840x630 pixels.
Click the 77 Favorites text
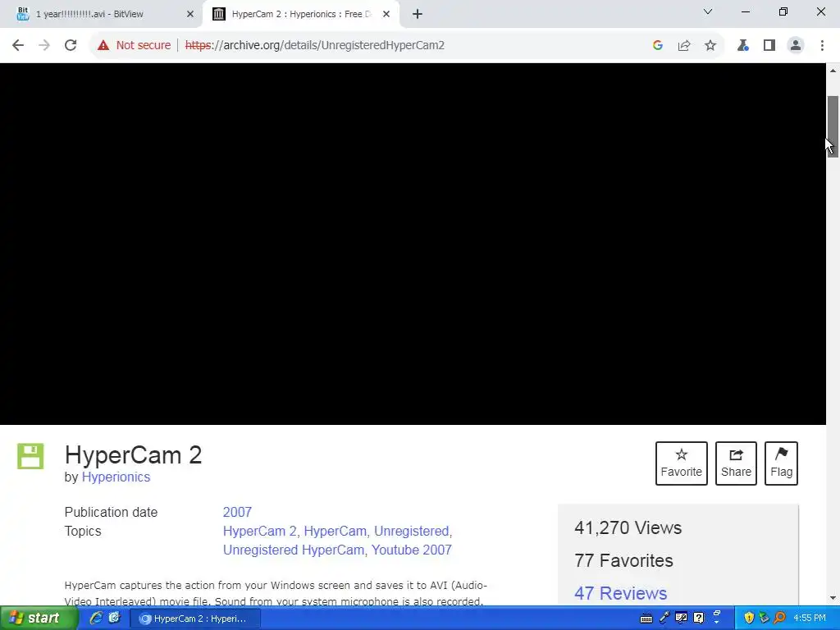[x=623, y=560]
